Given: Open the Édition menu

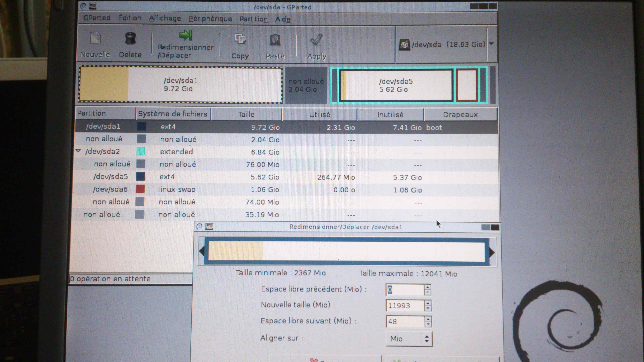Looking at the screenshot, I should (129, 18).
